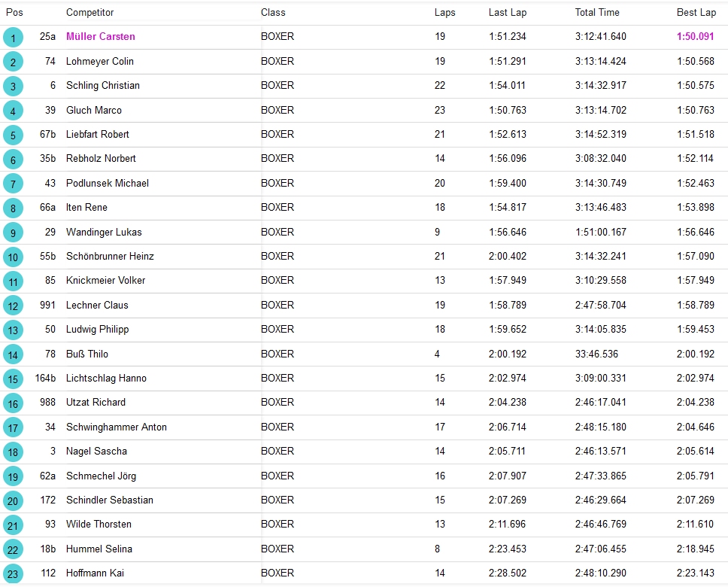Open Schwinghammer Anton's entry
Image resolution: width=728 pixels, height=587 pixels.
point(117,427)
